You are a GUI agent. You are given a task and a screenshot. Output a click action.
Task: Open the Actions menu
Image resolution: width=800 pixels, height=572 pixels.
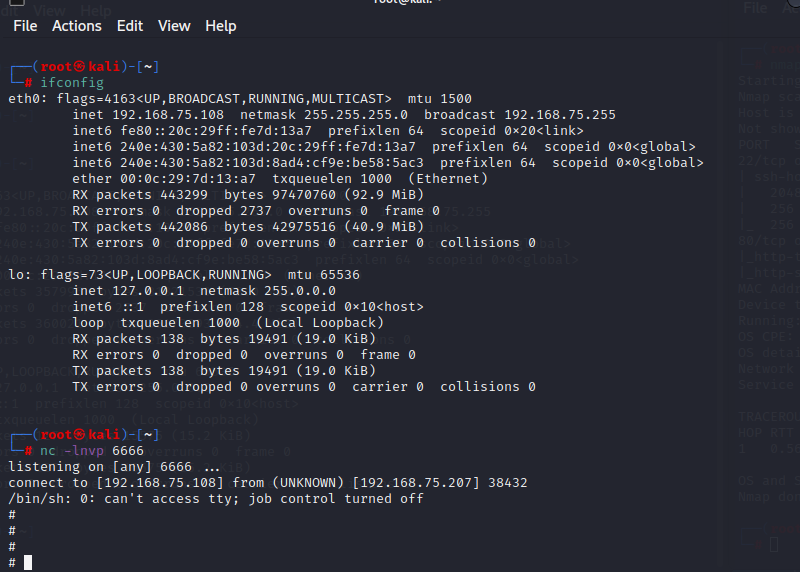tap(77, 26)
